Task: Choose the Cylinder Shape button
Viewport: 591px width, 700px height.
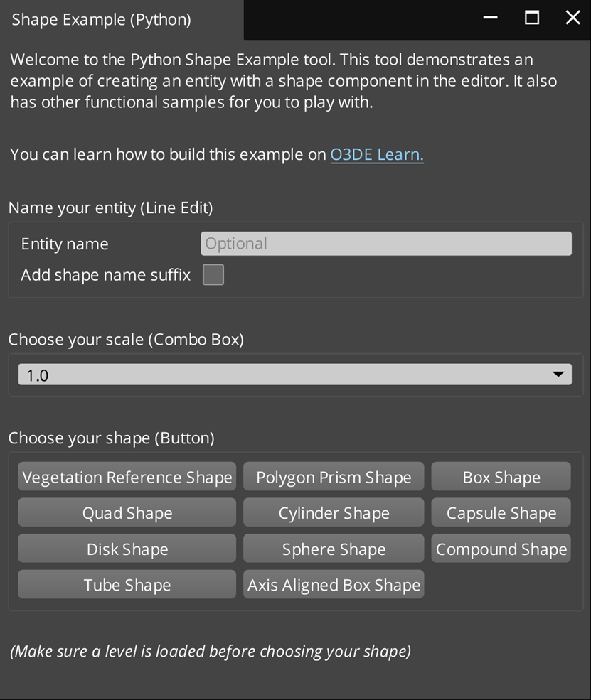Action: [x=334, y=513]
